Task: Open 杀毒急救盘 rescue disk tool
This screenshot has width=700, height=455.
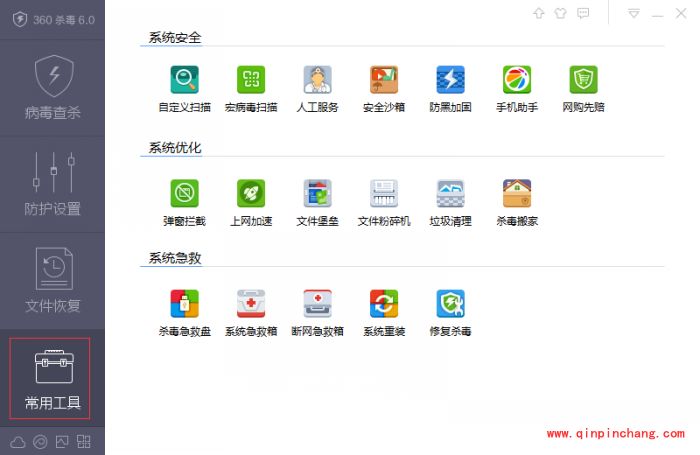Action: [x=184, y=313]
